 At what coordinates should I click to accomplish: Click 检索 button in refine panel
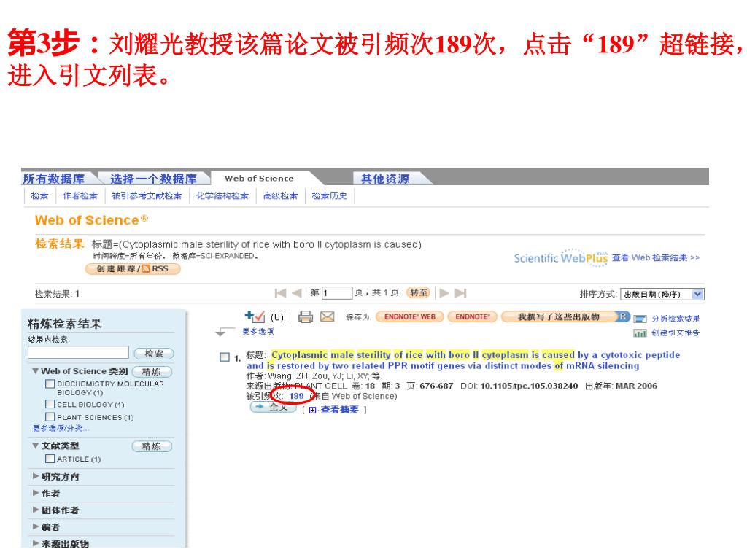(153, 354)
